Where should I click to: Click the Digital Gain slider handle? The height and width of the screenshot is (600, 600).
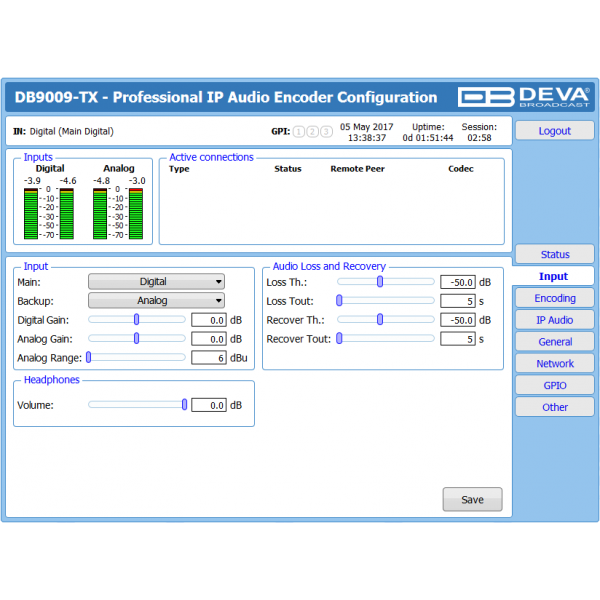pyautogui.click(x=137, y=320)
